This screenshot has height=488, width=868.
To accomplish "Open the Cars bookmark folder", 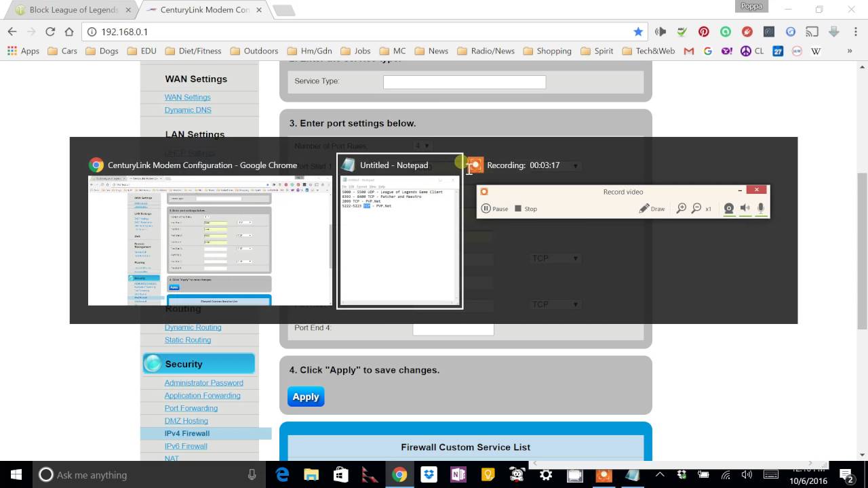I will pos(62,51).
